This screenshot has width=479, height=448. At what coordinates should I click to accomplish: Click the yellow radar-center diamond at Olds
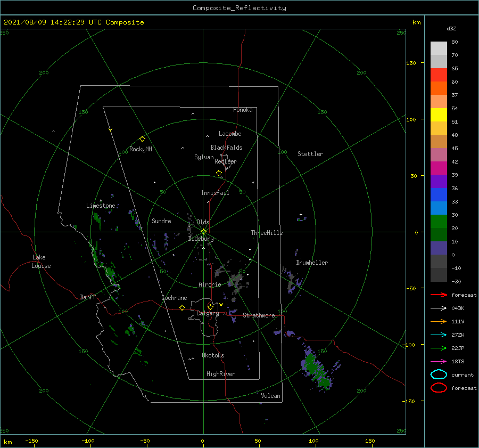pyautogui.click(x=203, y=232)
